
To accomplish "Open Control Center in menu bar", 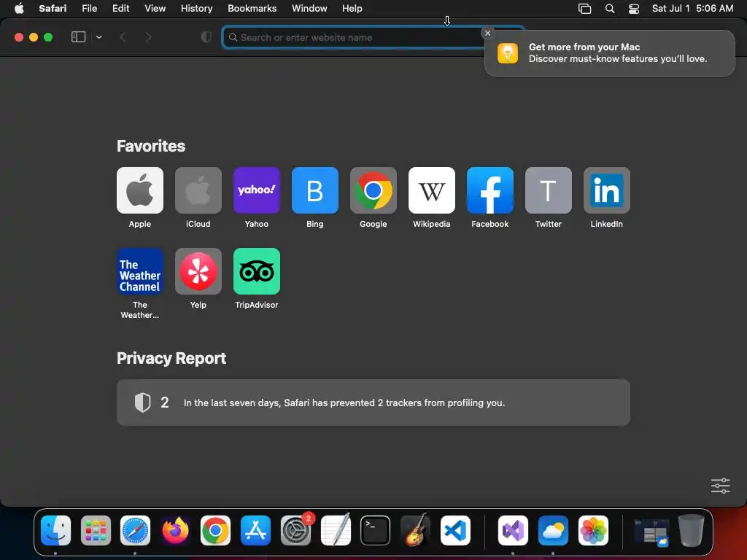I will (634, 9).
